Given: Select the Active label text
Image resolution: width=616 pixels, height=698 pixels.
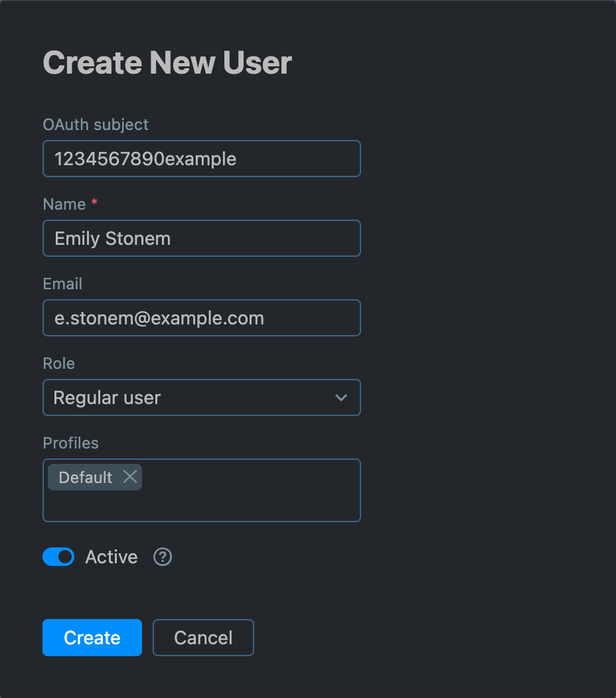Looking at the screenshot, I should [111, 557].
